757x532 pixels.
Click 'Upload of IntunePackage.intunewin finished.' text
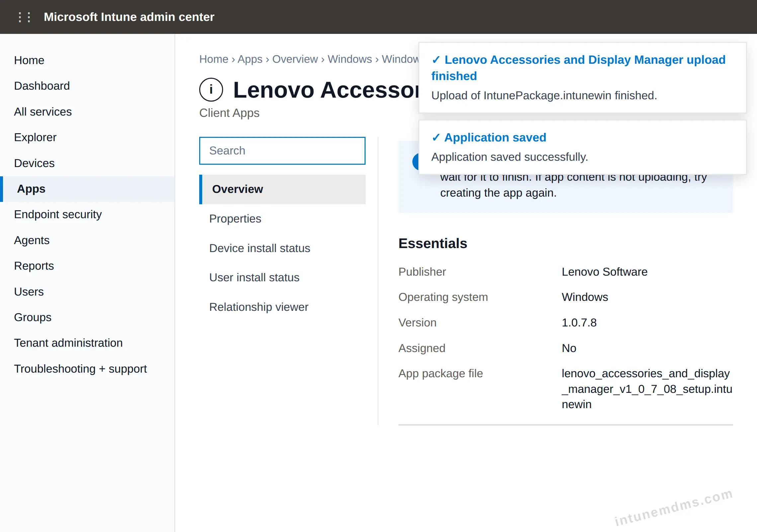(x=544, y=96)
